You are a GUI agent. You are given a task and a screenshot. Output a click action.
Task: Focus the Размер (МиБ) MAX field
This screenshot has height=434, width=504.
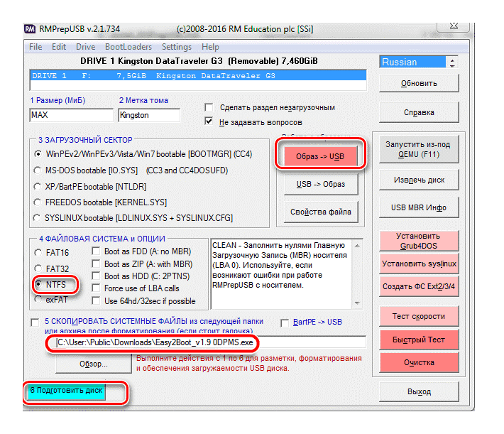click(72, 115)
